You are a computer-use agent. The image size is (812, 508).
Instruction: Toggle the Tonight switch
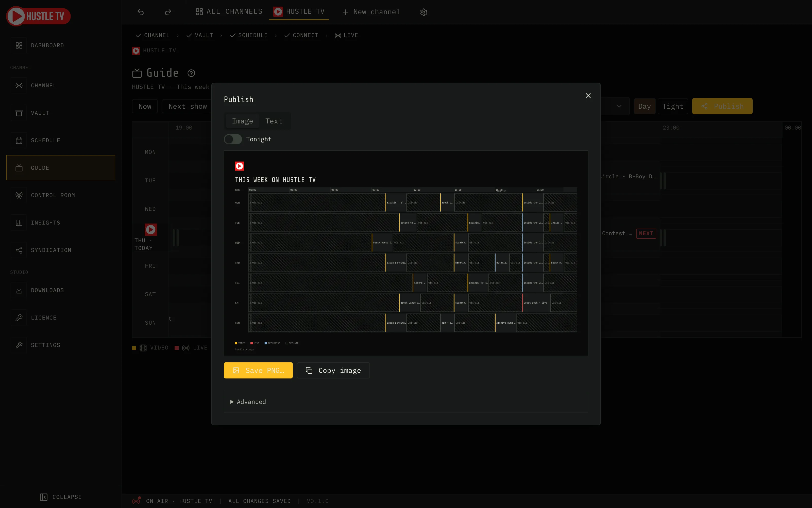coord(233,139)
